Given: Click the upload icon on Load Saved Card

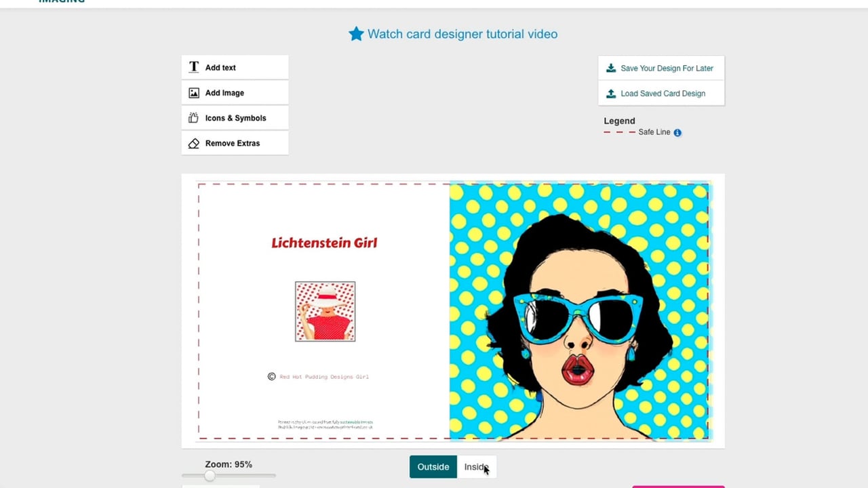Looking at the screenshot, I should 611,94.
